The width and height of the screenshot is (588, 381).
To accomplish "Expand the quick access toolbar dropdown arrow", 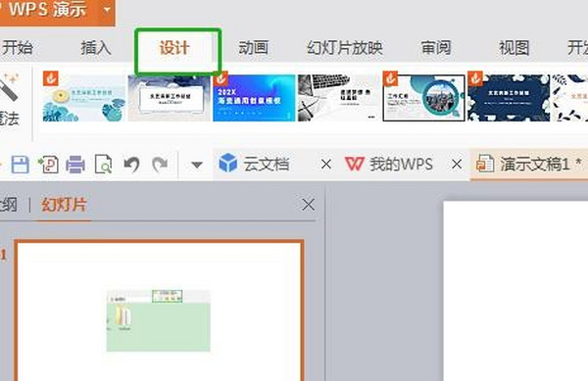I will pos(197,165).
